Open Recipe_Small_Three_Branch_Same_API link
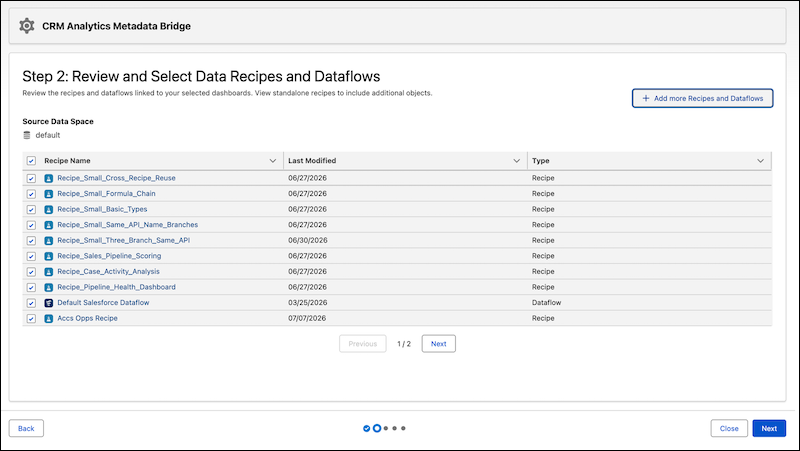This screenshot has width=800, height=451. [x=123, y=240]
